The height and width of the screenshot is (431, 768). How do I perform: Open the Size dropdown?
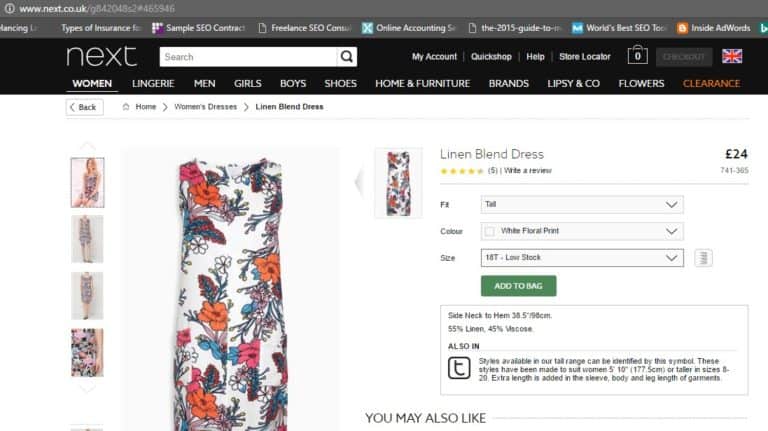click(x=582, y=258)
